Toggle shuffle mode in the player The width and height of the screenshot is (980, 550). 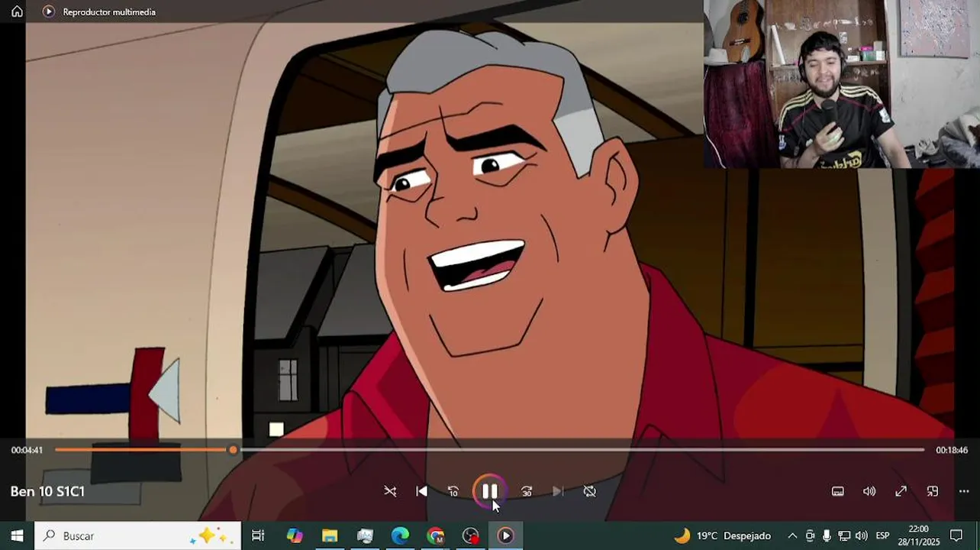(390, 491)
